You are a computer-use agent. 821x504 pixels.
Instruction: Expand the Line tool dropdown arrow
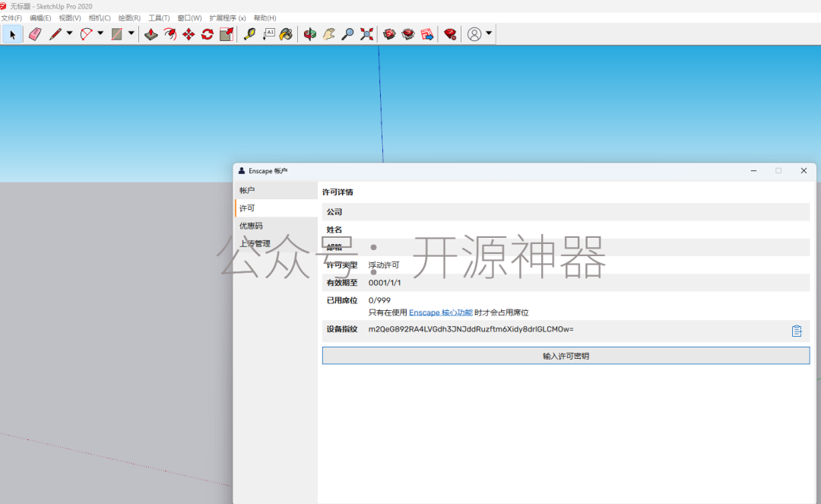point(69,33)
